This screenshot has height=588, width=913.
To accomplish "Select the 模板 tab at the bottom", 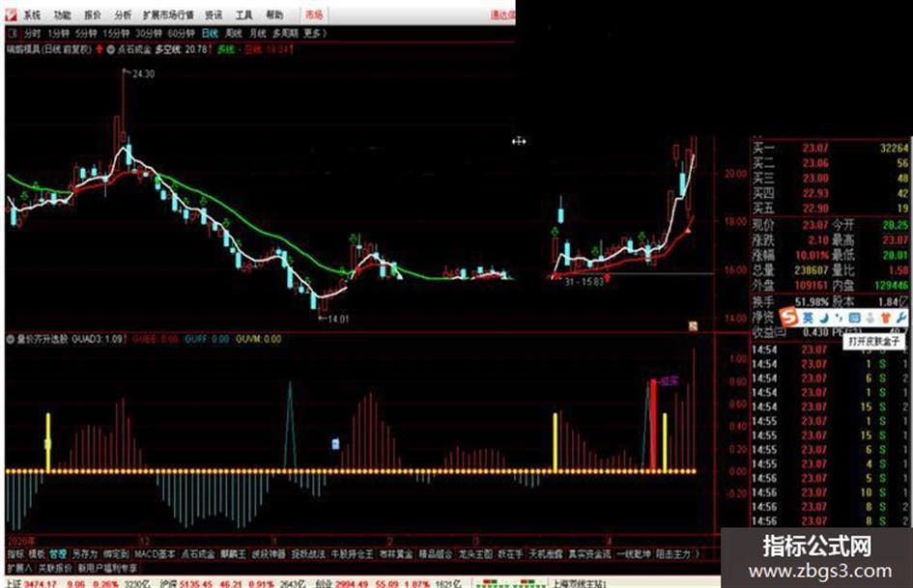I will pyautogui.click(x=37, y=553).
